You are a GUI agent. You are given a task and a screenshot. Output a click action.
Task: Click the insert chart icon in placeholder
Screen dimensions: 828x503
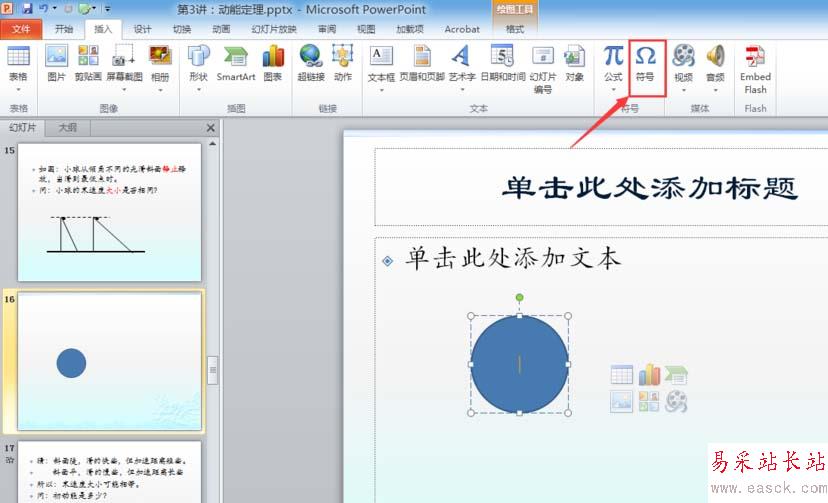click(x=649, y=375)
